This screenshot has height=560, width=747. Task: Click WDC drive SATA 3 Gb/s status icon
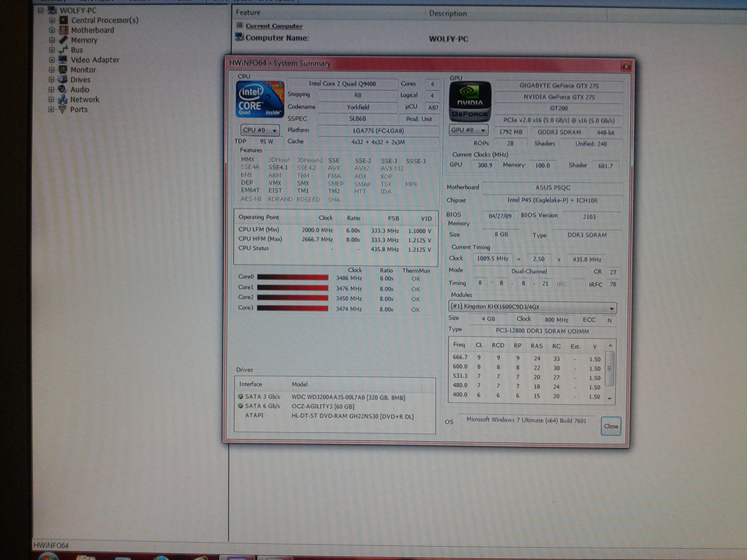pos(241,396)
